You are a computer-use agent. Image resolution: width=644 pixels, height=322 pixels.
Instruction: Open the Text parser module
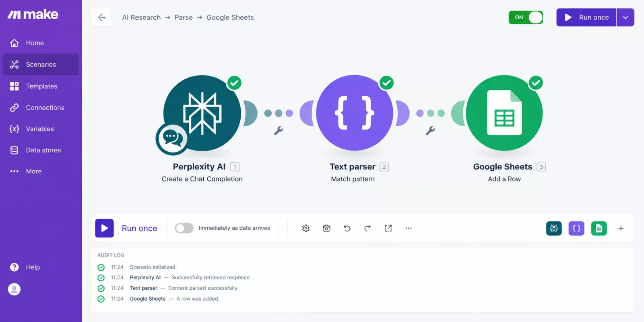tap(354, 113)
